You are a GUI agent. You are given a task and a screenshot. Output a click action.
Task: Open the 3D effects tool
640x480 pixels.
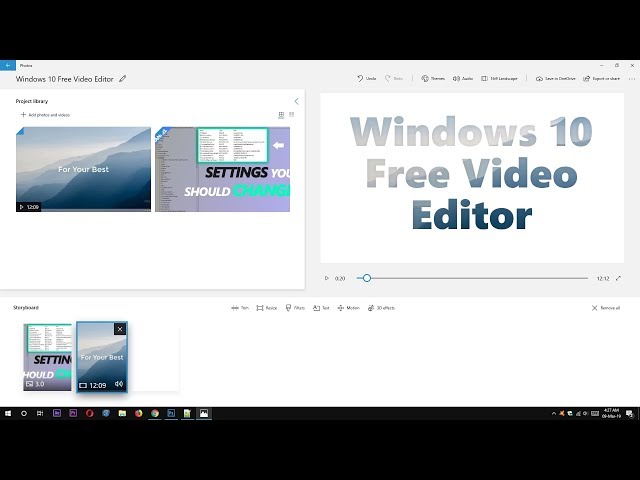pos(381,308)
